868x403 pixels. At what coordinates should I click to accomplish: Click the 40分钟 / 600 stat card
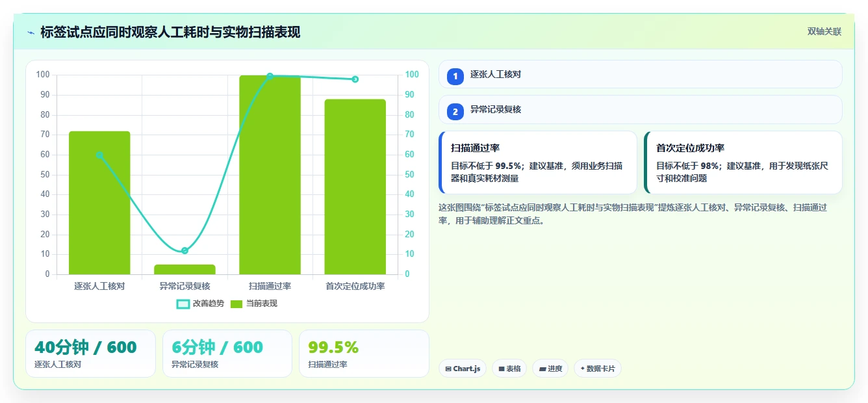90,354
